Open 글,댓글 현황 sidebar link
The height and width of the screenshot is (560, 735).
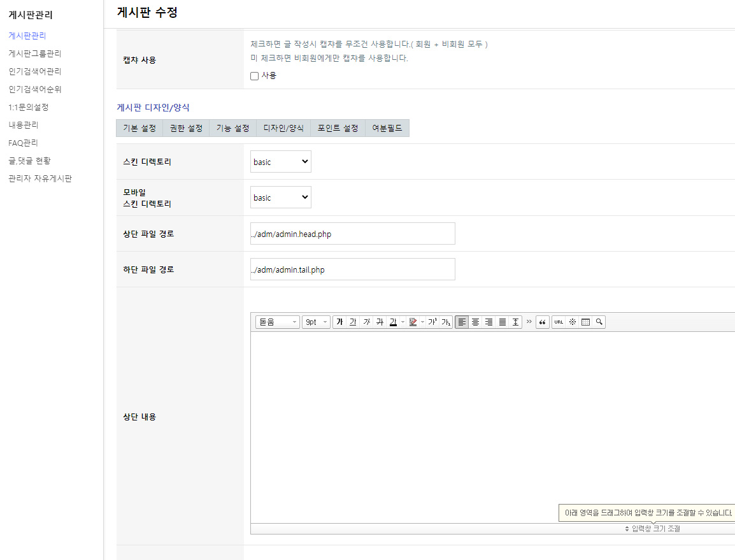tap(29, 161)
